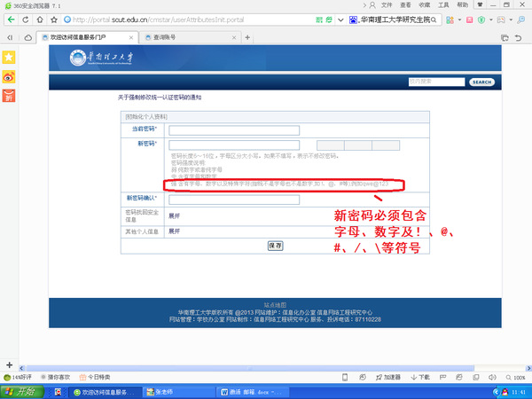The width and height of the screenshot is (532, 399).
Task: Click the plus icon at sidebar bottom
Action: pos(9,365)
